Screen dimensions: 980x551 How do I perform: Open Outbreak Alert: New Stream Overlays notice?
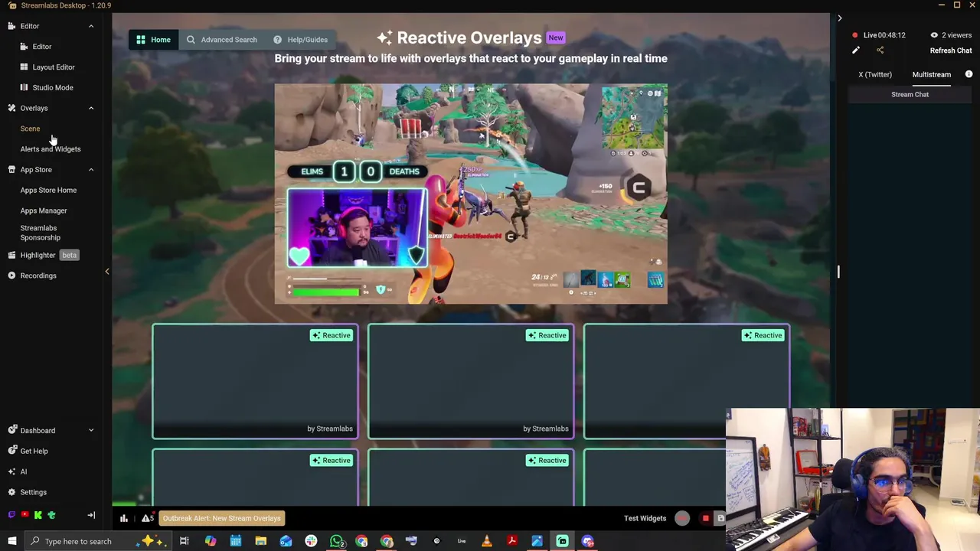[x=222, y=518]
